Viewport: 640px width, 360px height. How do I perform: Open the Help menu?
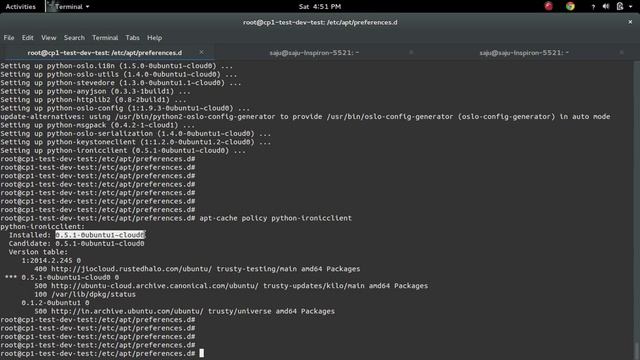(x=154, y=38)
